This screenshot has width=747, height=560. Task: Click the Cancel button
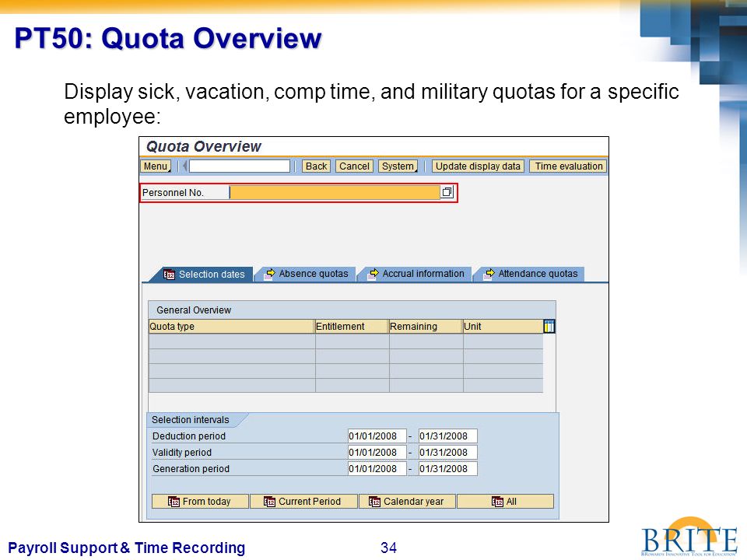tap(355, 166)
